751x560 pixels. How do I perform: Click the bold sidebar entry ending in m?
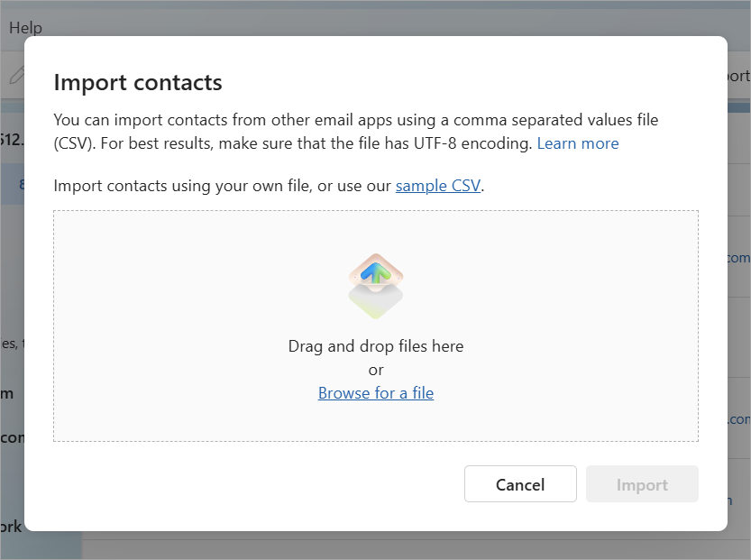tap(7, 394)
